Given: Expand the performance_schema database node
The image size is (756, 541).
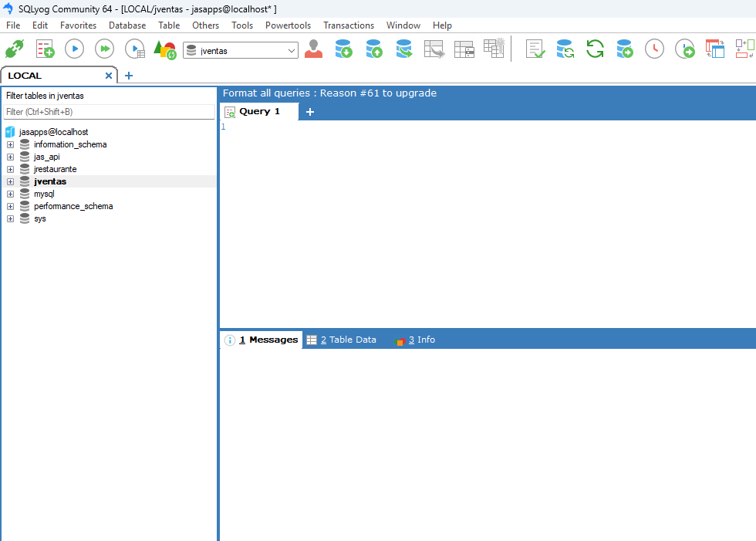Looking at the screenshot, I should (10, 206).
